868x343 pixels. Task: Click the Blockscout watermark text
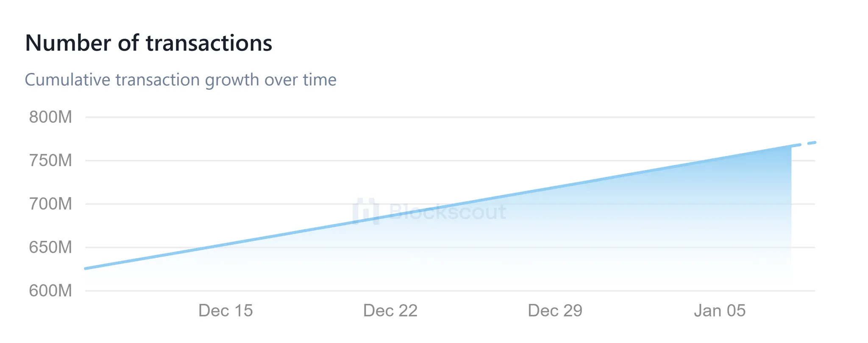448,211
